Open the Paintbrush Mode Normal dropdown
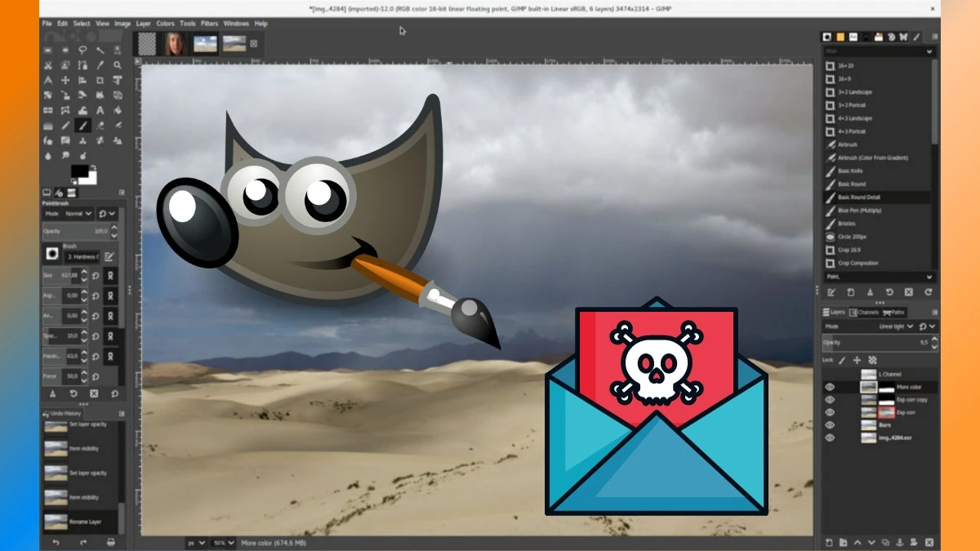The width and height of the screenshot is (980, 551). [78, 213]
